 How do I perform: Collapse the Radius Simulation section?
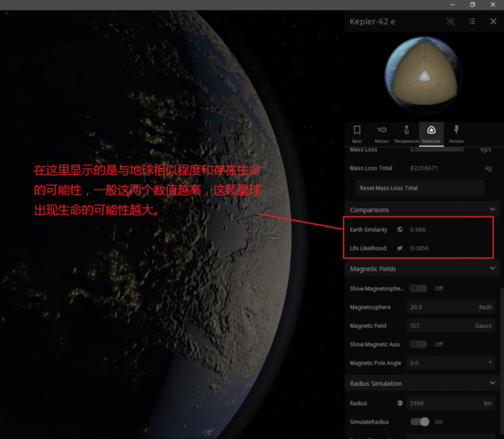492,383
